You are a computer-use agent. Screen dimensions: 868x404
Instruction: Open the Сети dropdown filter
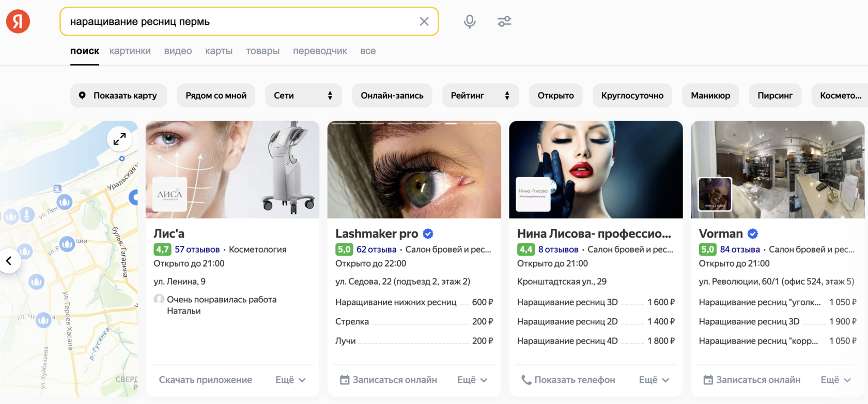pos(303,96)
